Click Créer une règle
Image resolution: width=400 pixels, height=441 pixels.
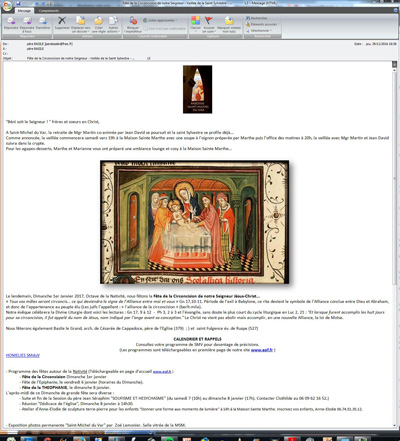coord(99,24)
